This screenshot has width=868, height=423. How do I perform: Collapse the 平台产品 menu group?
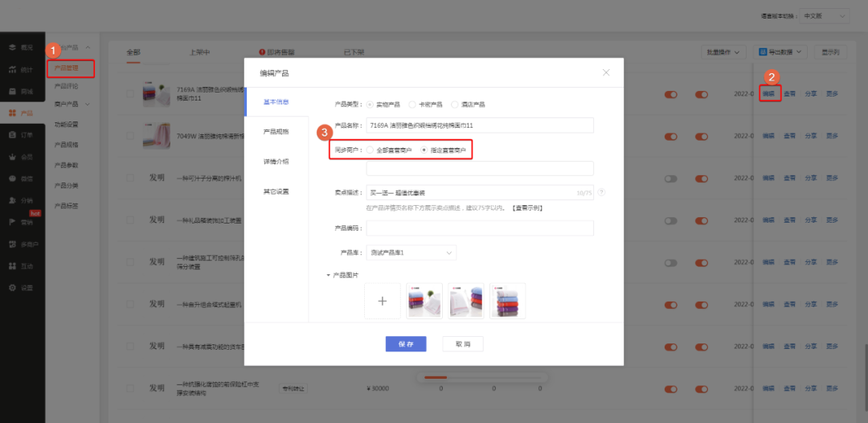tap(88, 48)
